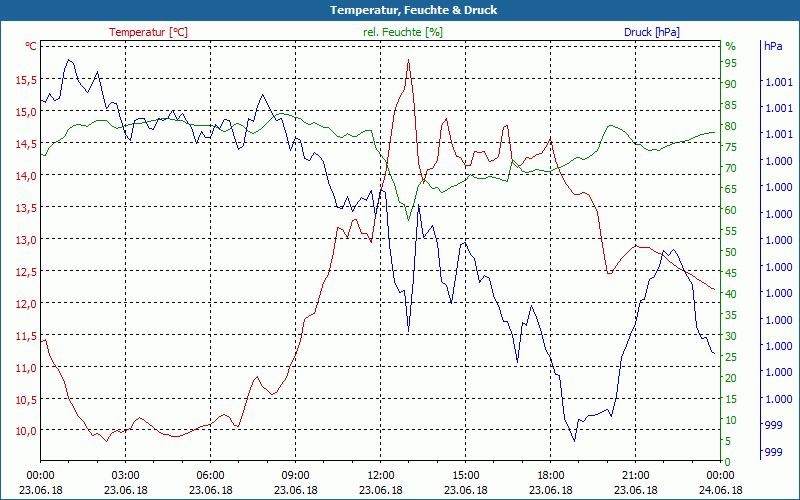Click the '12,5' temperature axis value
The height and width of the screenshot is (500, 800).
tap(27, 272)
